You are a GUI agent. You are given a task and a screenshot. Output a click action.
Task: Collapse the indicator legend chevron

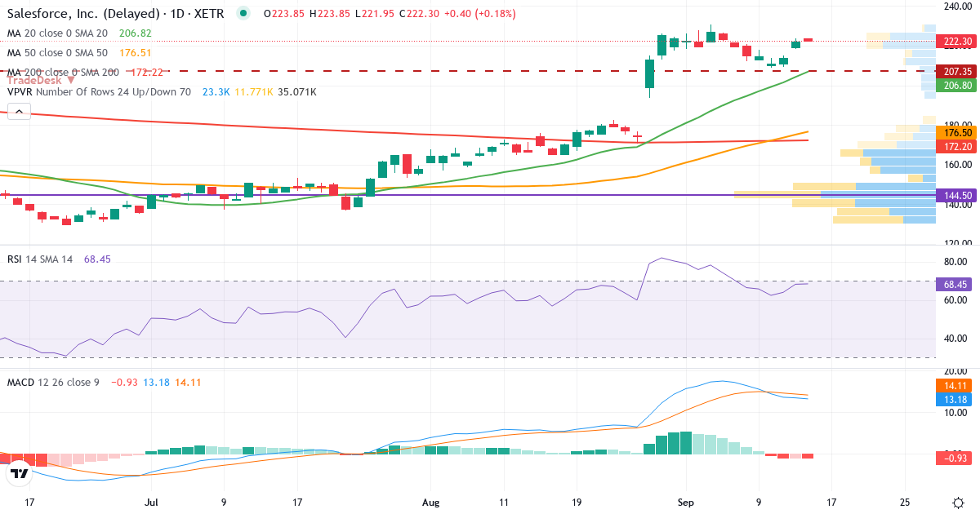click(x=18, y=112)
